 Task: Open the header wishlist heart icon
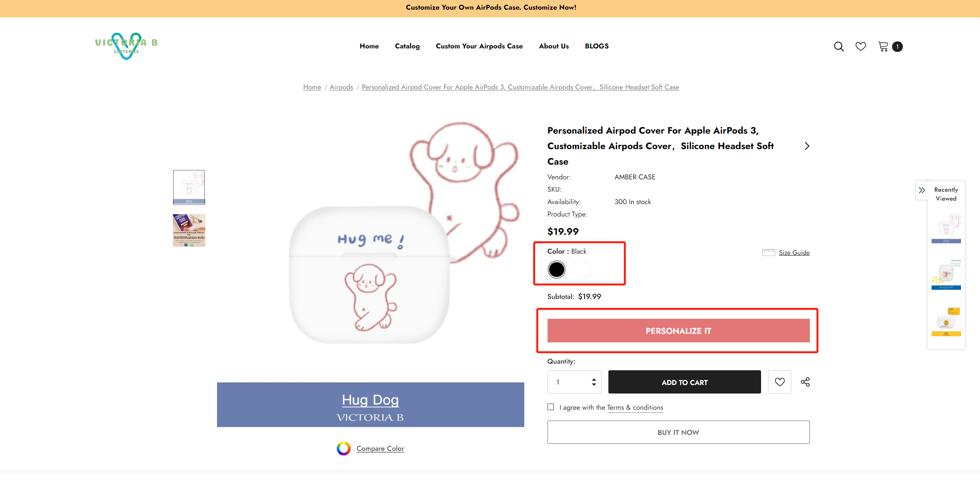click(861, 46)
